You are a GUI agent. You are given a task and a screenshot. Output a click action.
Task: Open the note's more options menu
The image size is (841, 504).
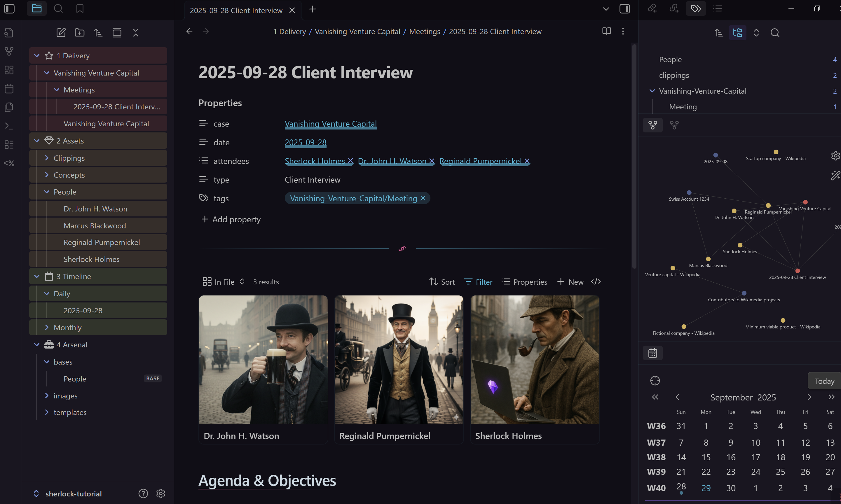click(623, 31)
